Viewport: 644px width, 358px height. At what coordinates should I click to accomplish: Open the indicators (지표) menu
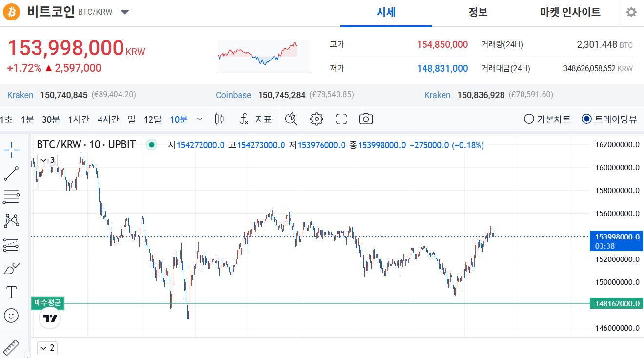tap(256, 119)
